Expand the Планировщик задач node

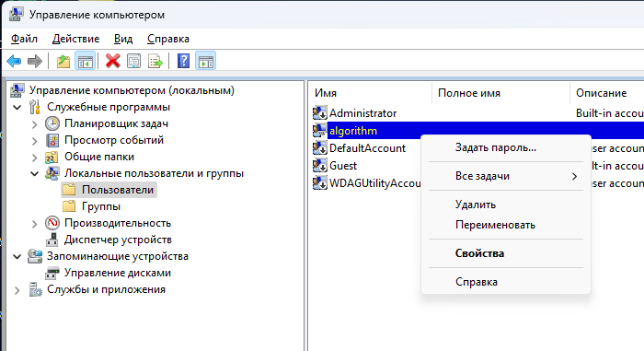pyautogui.click(x=35, y=123)
